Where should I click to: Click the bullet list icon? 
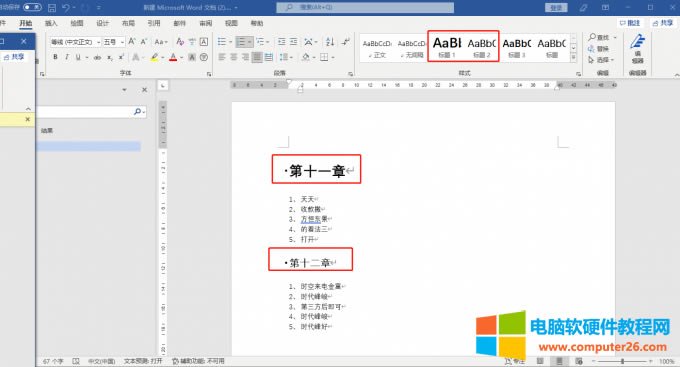click(x=222, y=42)
